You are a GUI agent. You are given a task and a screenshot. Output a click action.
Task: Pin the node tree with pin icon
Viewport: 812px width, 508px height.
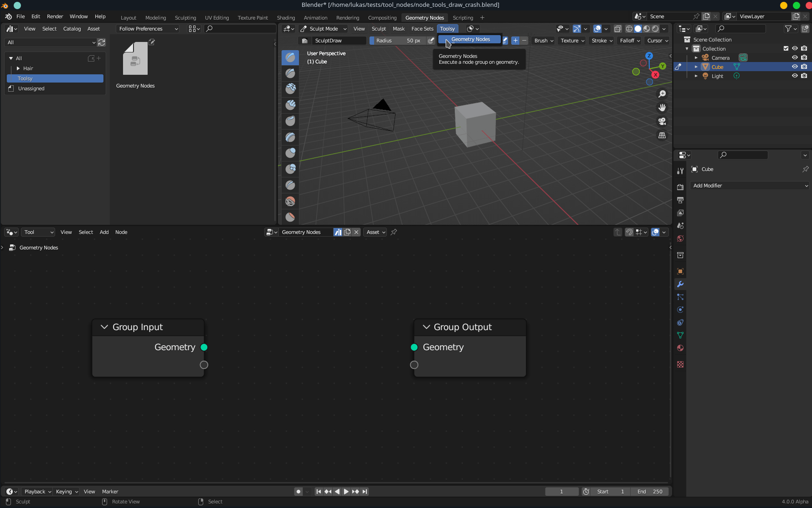coord(394,232)
